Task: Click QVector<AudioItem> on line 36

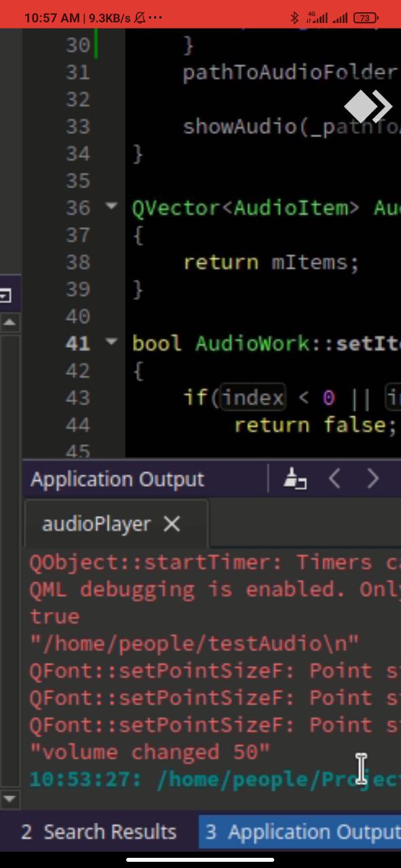Action: (x=246, y=208)
